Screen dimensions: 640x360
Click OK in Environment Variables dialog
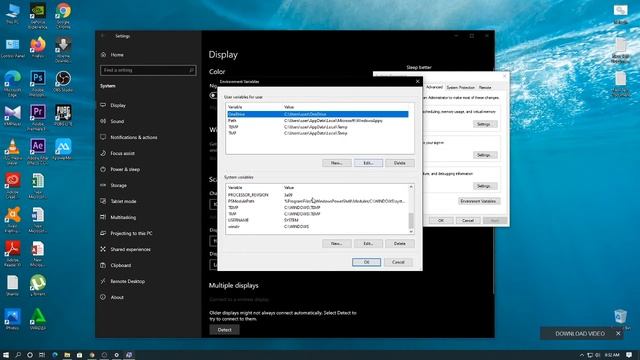(x=367, y=262)
